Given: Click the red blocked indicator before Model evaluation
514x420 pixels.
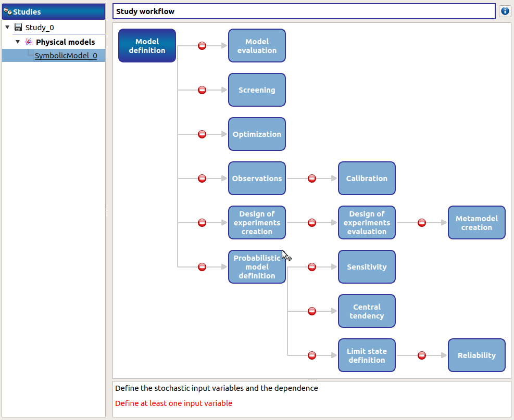Looking at the screenshot, I should click(x=202, y=45).
